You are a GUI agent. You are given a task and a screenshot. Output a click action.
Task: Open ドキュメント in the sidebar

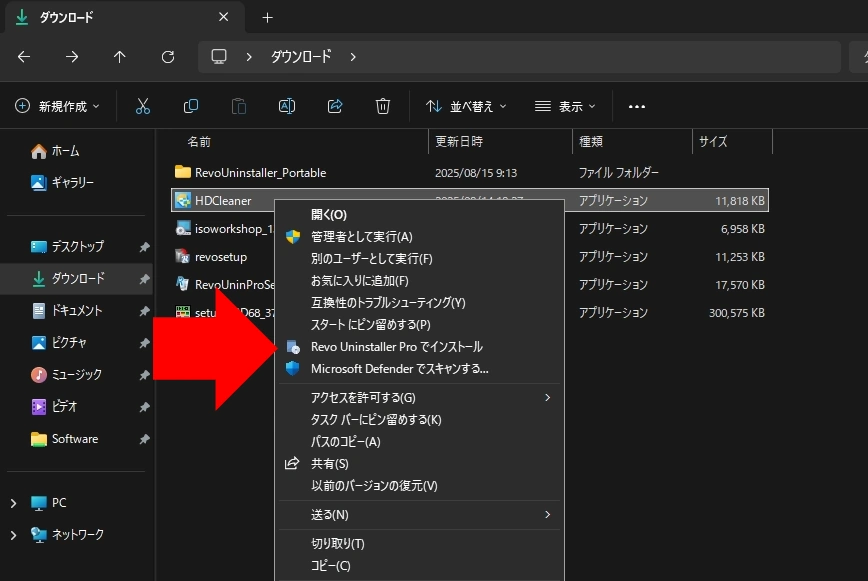tap(77, 310)
